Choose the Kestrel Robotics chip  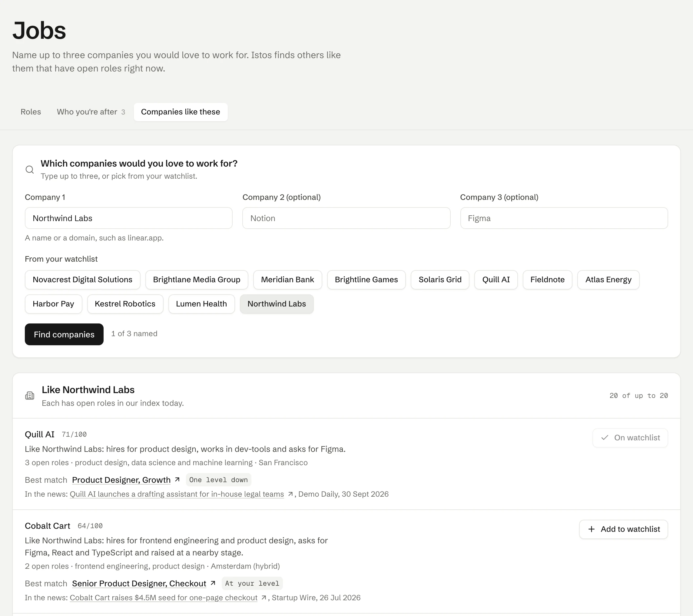(125, 304)
